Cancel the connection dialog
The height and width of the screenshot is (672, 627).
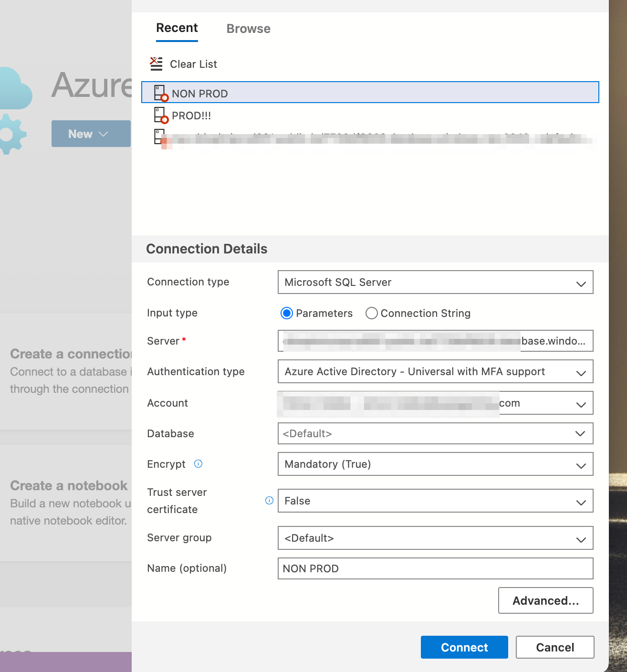pyautogui.click(x=555, y=647)
